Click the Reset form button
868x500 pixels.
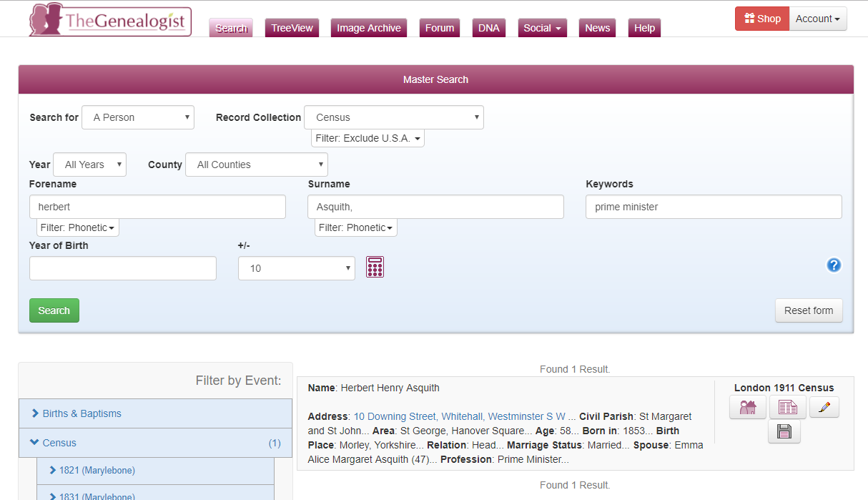point(809,310)
